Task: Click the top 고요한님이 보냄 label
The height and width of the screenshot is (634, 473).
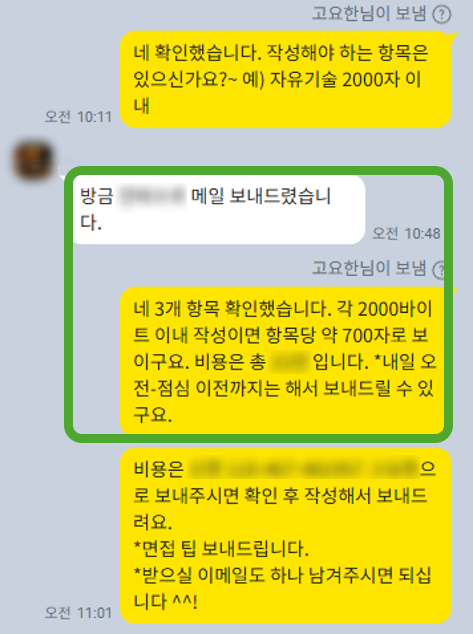Action: point(369,14)
